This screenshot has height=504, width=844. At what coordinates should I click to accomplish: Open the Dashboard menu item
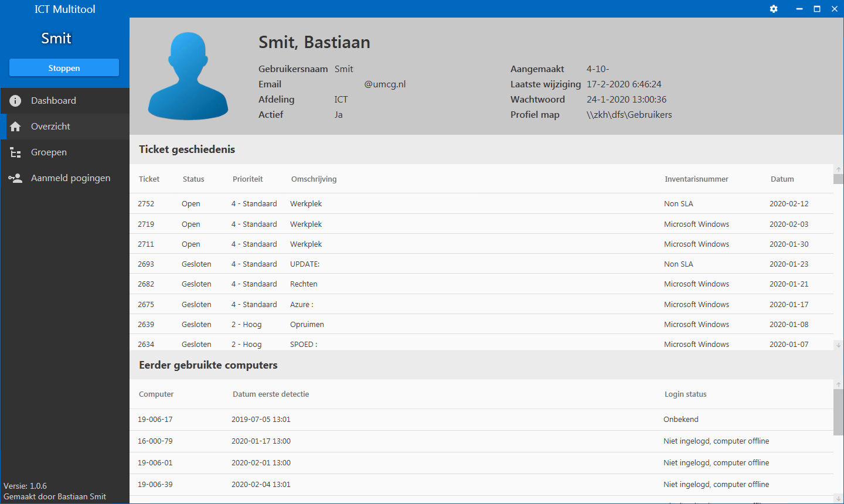[x=53, y=101]
